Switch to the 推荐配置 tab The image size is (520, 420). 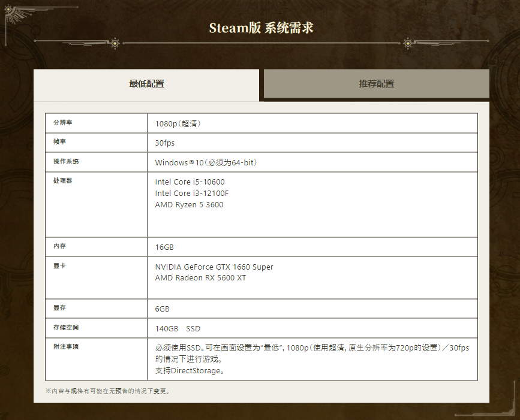click(376, 84)
